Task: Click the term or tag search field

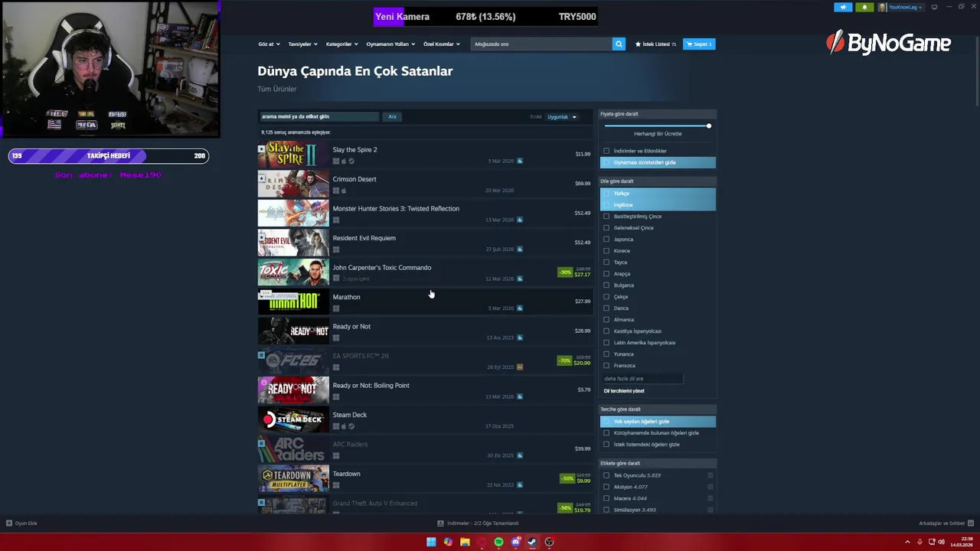Action: coord(319,116)
